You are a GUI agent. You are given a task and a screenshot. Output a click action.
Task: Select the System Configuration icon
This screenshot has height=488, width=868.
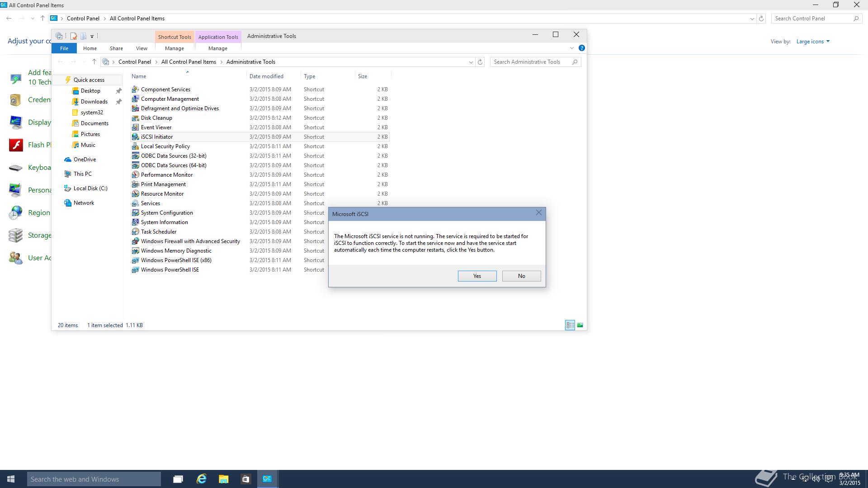pos(135,213)
